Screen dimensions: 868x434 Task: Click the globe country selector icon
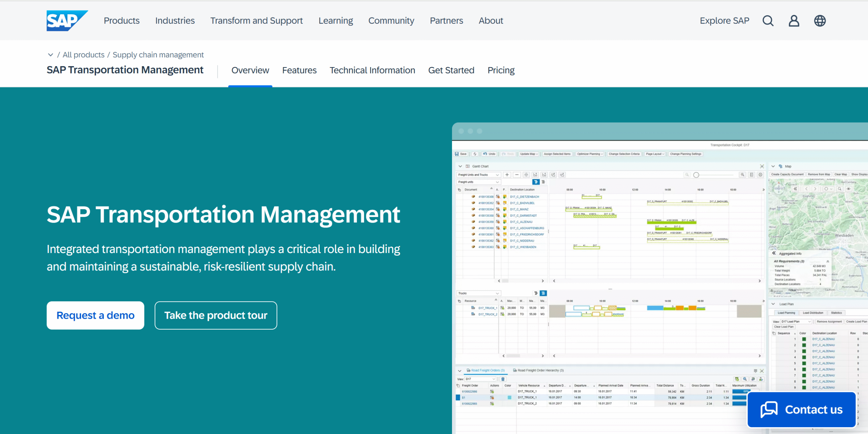[820, 21]
